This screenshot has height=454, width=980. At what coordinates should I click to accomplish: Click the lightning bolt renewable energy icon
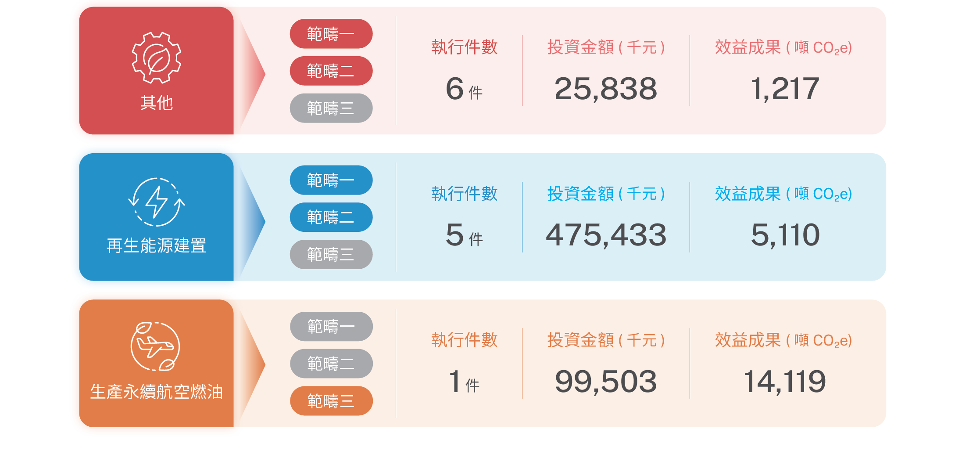coord(157,202)
